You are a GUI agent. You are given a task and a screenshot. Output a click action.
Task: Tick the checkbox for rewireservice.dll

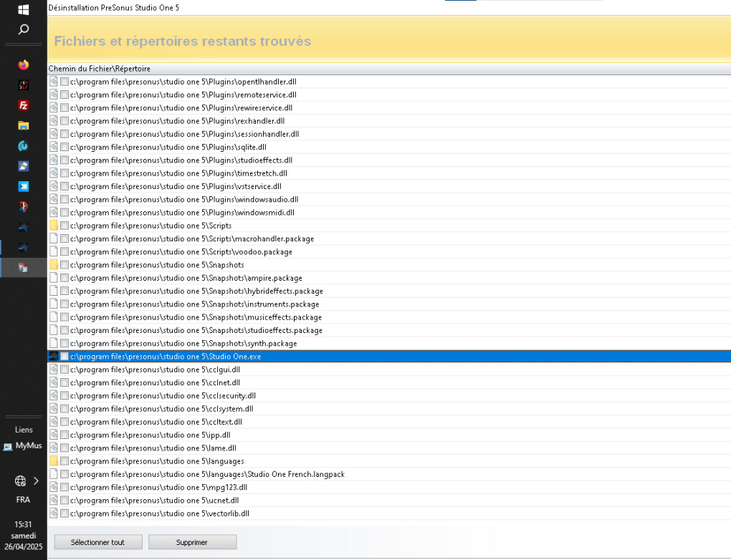click(64, 107)
